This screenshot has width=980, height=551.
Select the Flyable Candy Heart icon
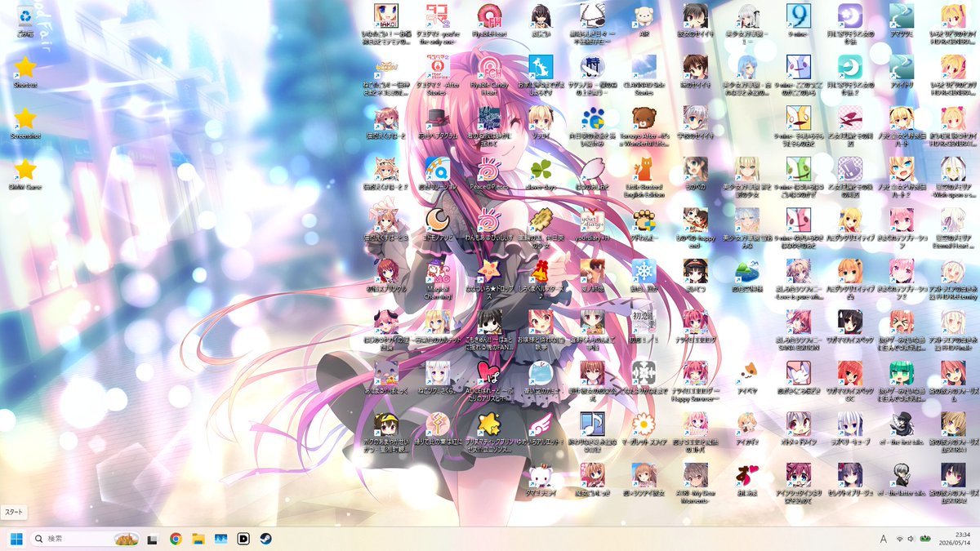tap(490, 67)
